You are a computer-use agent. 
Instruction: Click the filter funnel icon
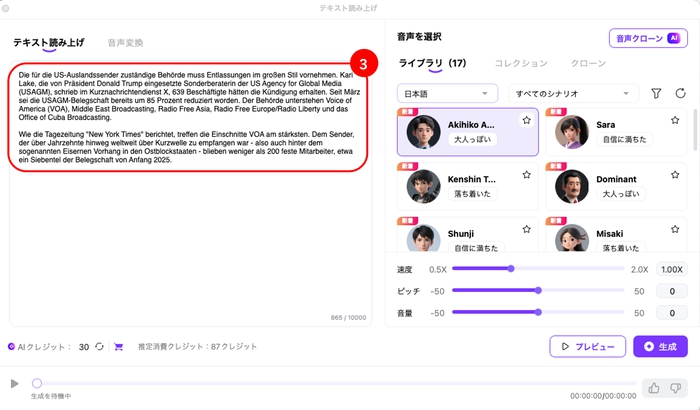coord(656,93)
